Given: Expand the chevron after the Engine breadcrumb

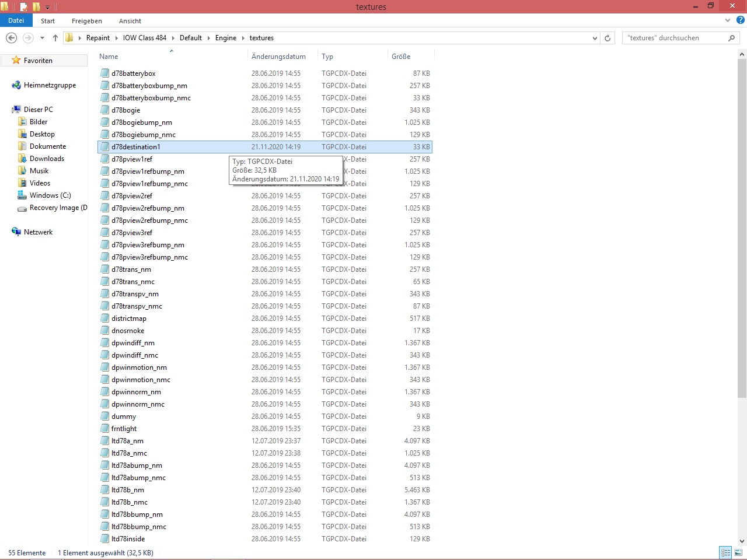Looking at the screenshot, I should click(x=243, y=38).
